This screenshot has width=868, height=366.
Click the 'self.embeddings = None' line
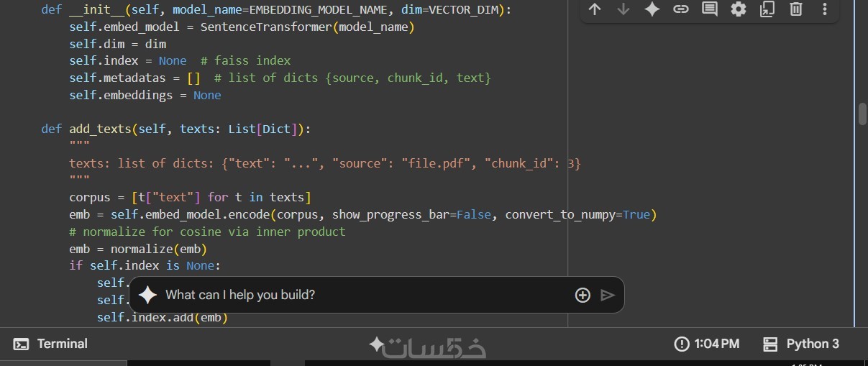[145, 95]
